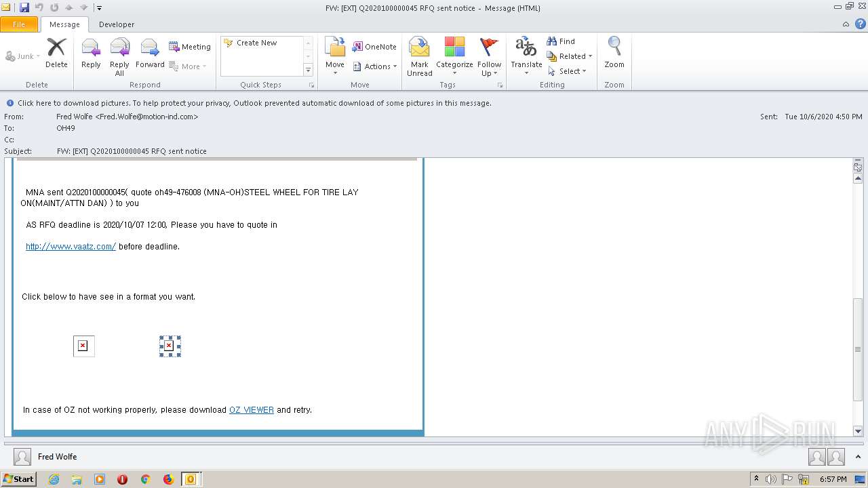Click the Delete message icon
Screen dimensions: 868x488
click(x=56, y=53)
